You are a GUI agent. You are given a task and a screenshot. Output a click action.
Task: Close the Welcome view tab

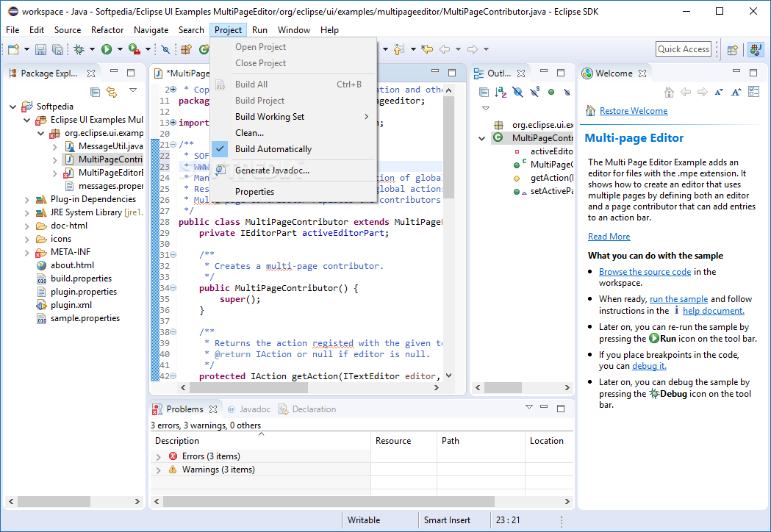642,73
